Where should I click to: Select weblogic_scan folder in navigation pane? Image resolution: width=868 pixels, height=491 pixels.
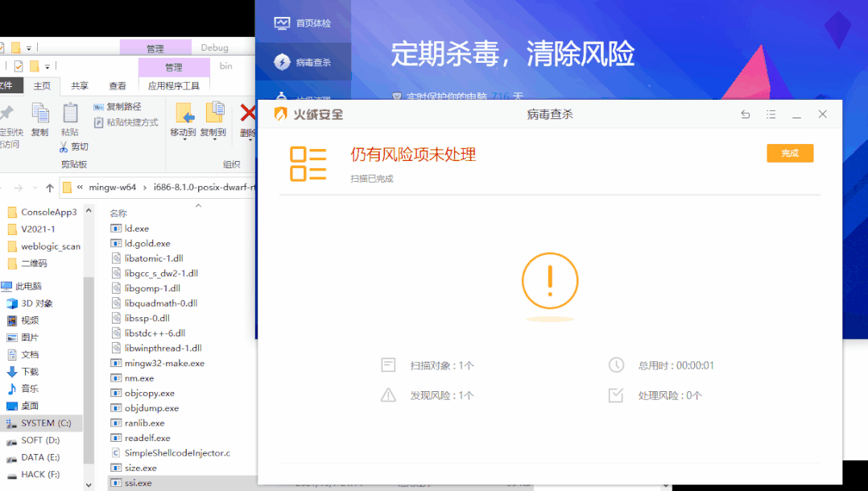pyautogui.click(x=44, y=246)
